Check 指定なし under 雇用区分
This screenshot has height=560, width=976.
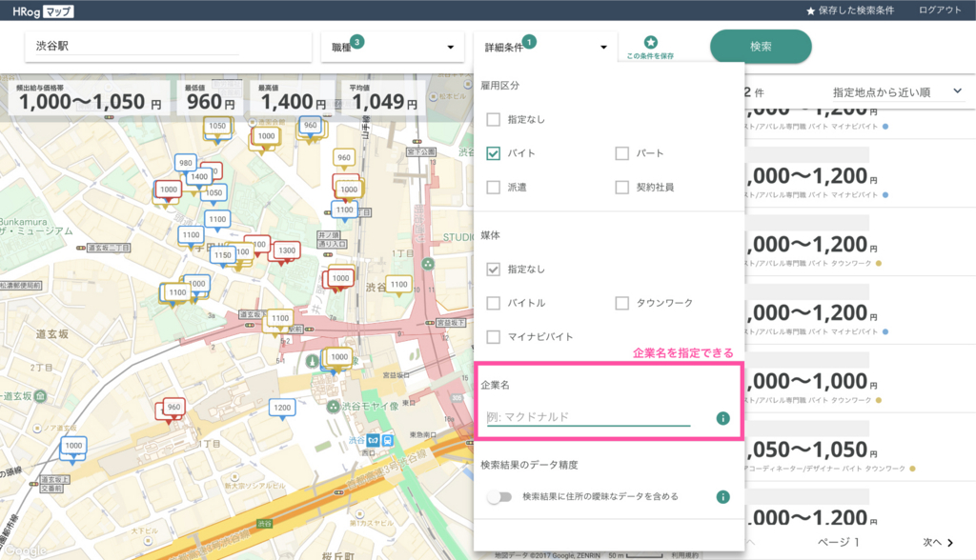point(493,119)
